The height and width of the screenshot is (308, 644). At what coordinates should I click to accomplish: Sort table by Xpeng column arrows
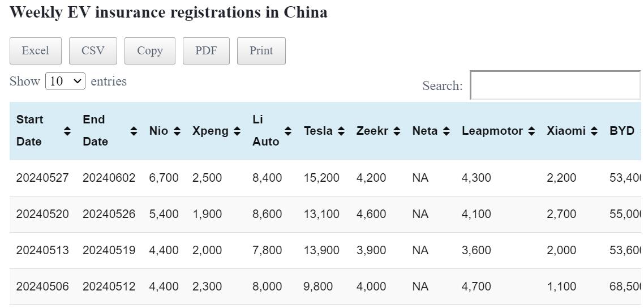[x=237, y=131]
